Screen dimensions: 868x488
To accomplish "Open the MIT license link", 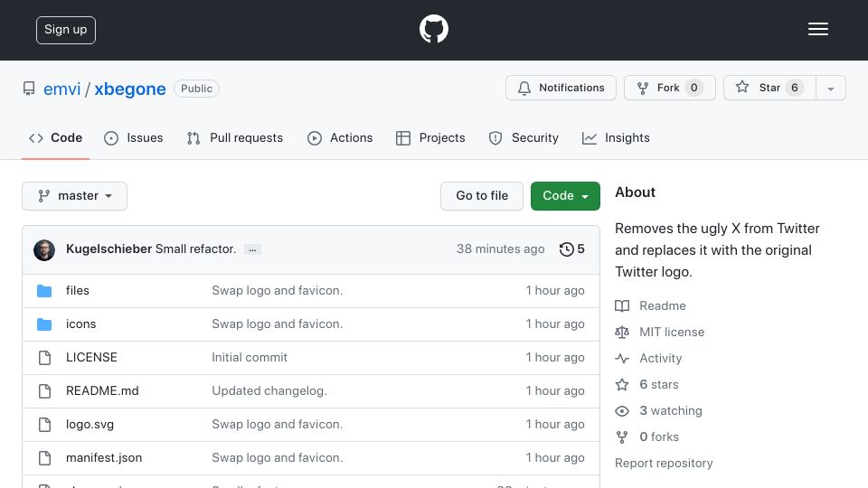I will point(672,332).
